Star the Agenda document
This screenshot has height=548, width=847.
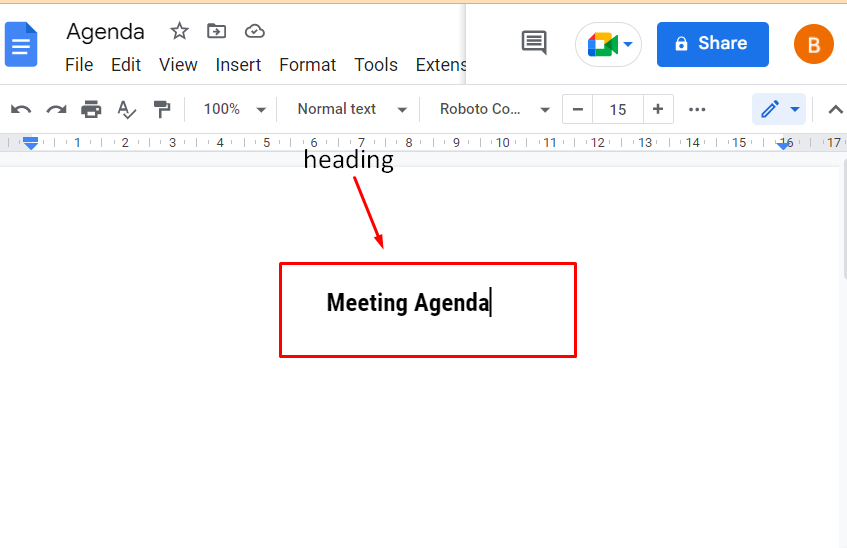[179, 31]
